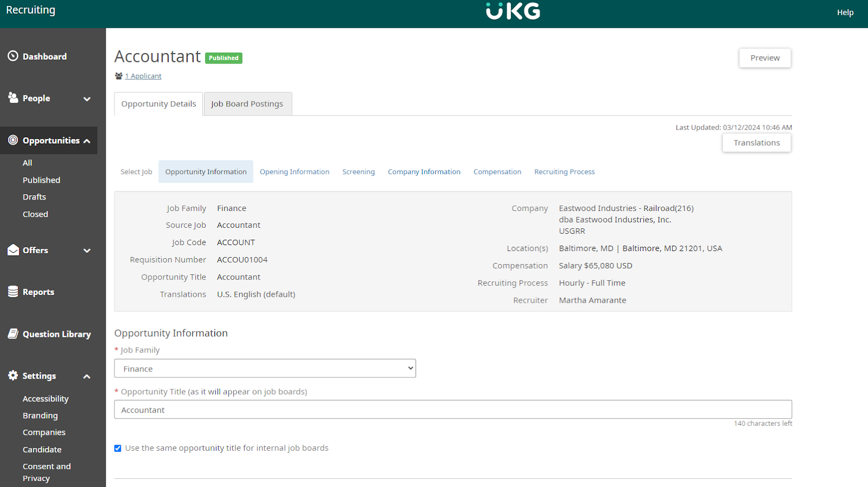This screenshot has width=868, height=487.
Task: Click the Dashboard clock icon in sidebar
Action: tap(13, 56)
